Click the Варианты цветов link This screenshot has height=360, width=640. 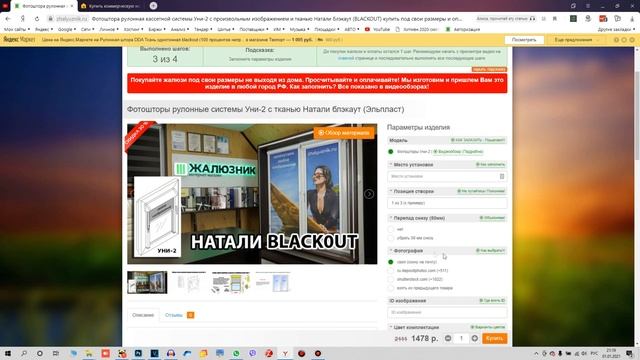[488, 327]
